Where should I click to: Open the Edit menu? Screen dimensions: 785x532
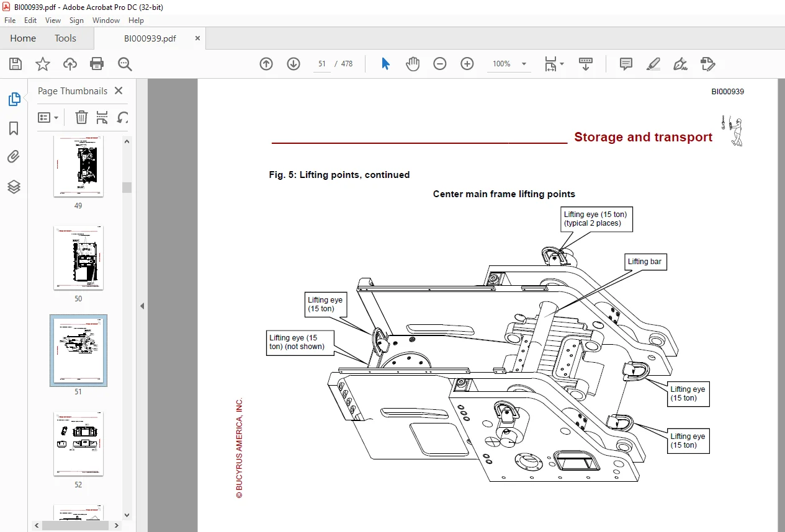30,20
